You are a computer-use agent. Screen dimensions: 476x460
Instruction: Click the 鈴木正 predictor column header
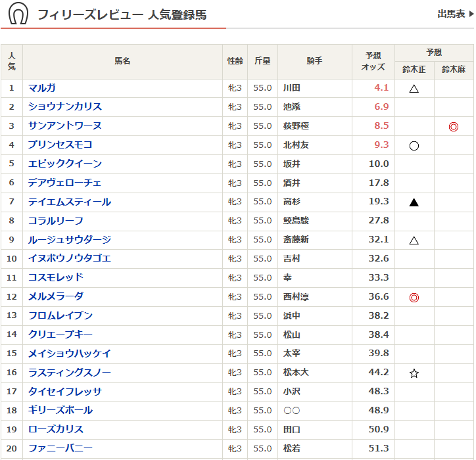414,70
